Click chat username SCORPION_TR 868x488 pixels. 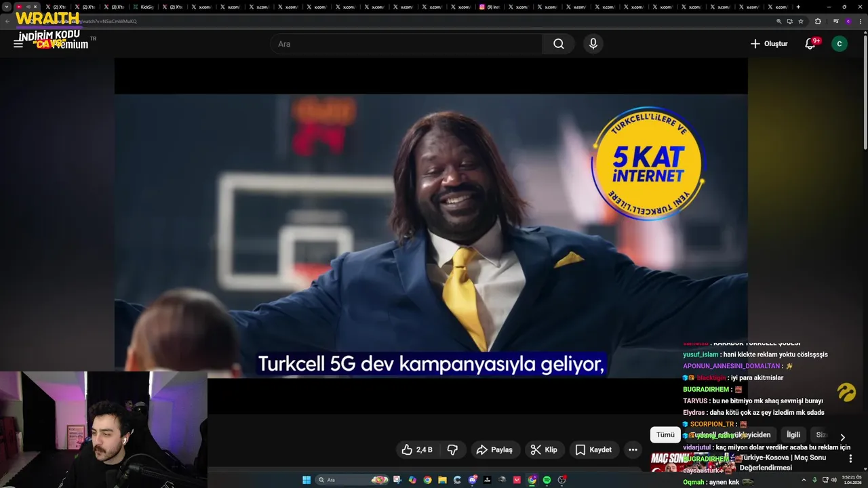click(712, 424)
